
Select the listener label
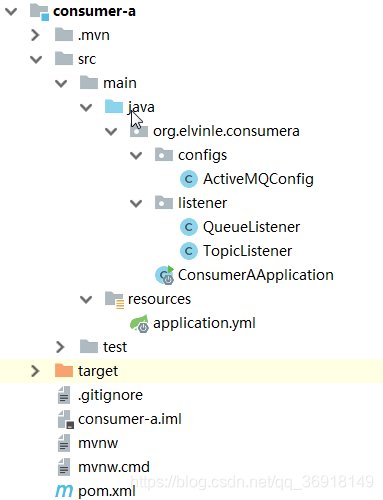203,203
